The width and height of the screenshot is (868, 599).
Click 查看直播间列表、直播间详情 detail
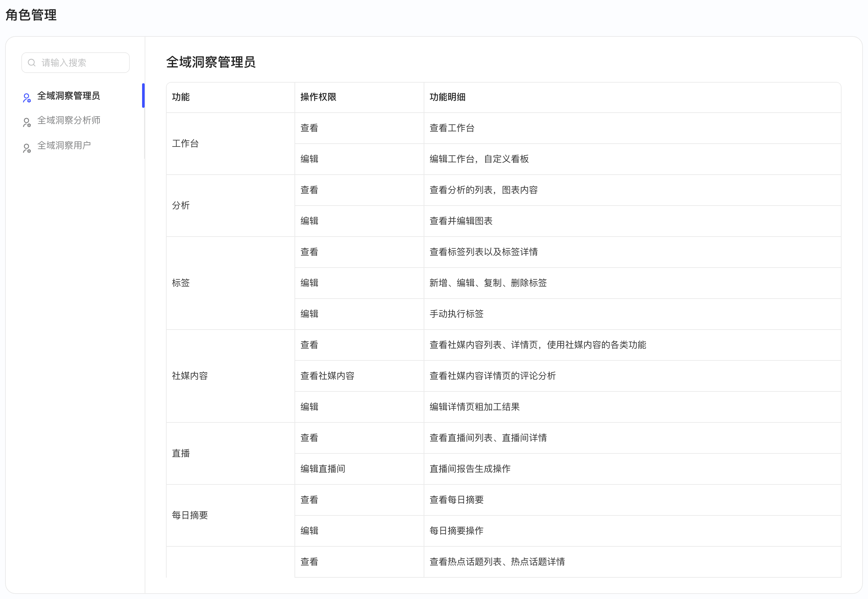(488, 438)
